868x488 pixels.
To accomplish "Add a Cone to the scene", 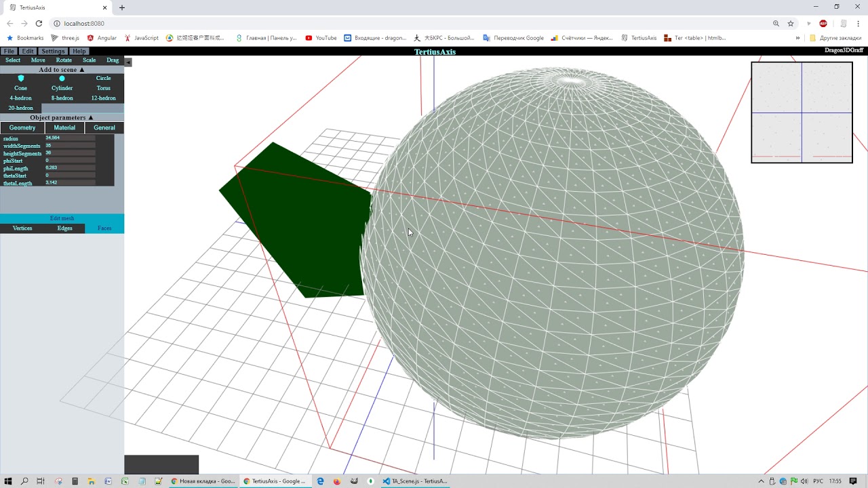I will 21,88.
